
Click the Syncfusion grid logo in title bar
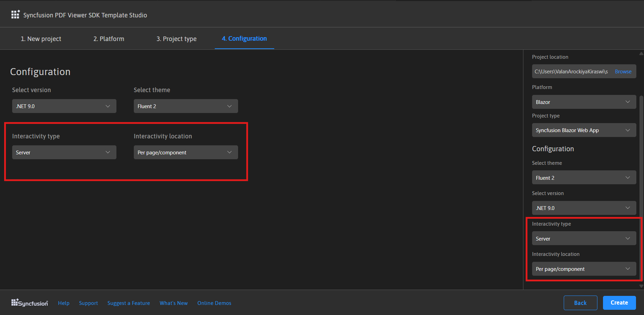15,14
